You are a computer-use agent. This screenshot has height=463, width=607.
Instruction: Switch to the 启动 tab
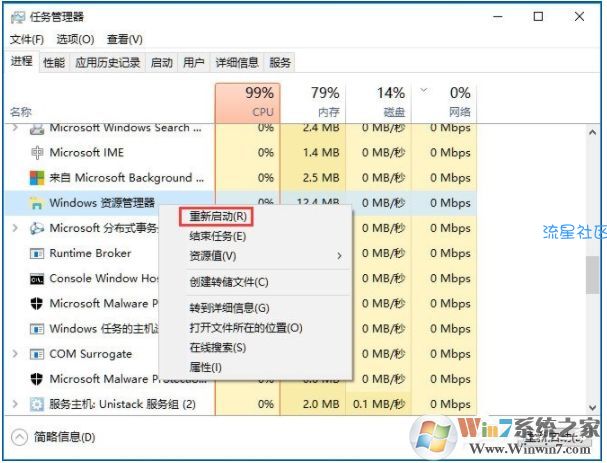tap(161, 63)
